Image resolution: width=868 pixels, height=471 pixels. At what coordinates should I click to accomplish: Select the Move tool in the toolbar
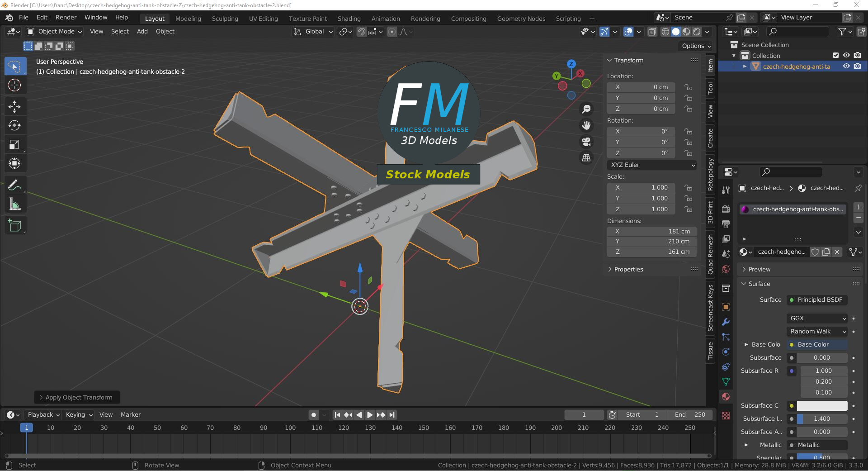coord(14,107)
